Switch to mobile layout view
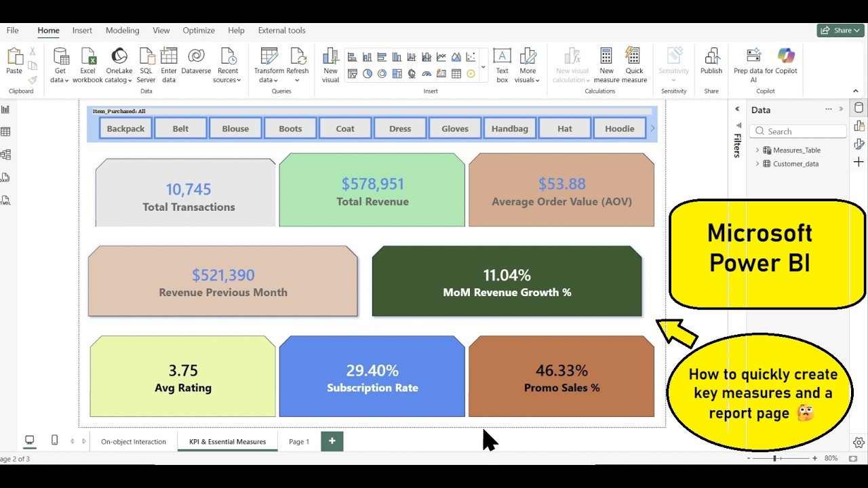The height and width of the screenshot is (488, 868). (54, 441)
